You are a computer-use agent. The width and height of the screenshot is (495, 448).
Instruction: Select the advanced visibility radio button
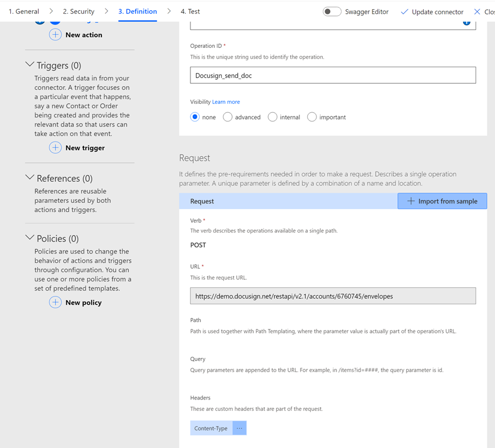click(x=228, y=117)
